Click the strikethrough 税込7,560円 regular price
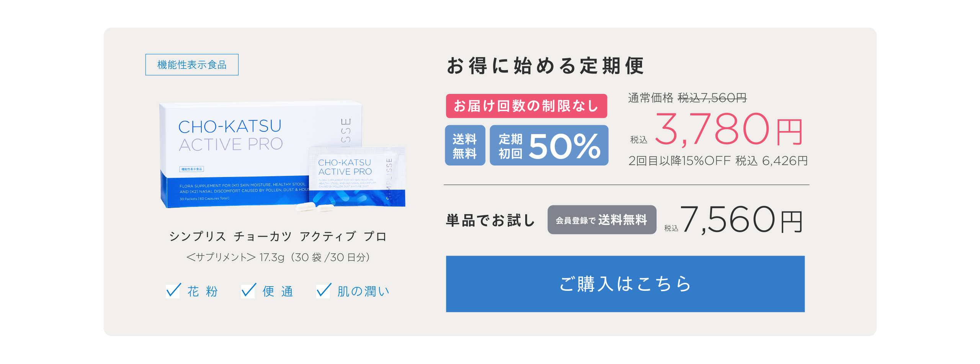Image resolution: width=980 pixels, height=364 pixels. (712, 98)
